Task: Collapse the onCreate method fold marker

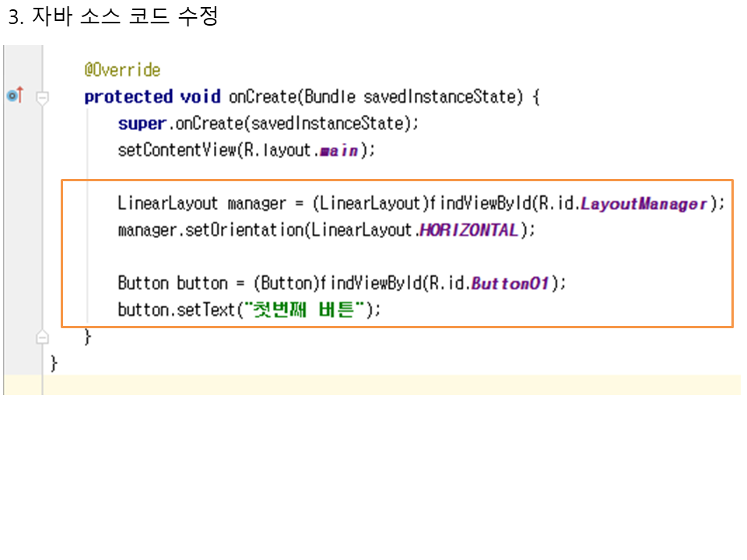Action: [42, 97]
